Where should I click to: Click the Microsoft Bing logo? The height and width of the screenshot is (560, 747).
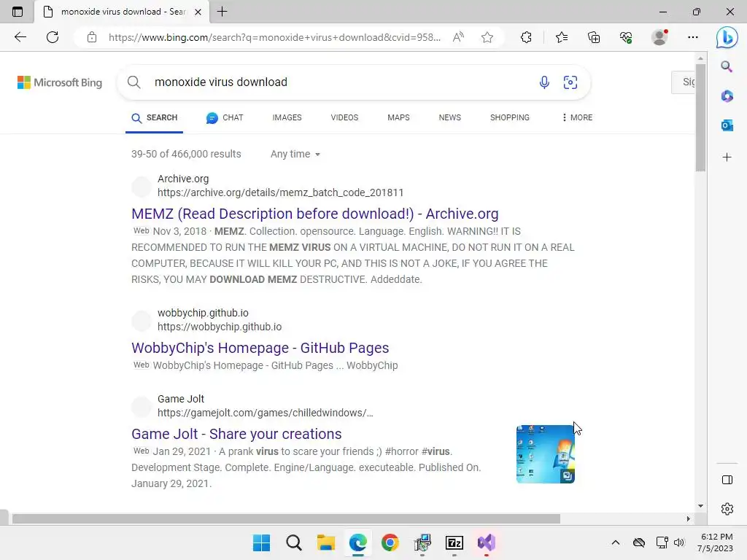tap(60, 82)
